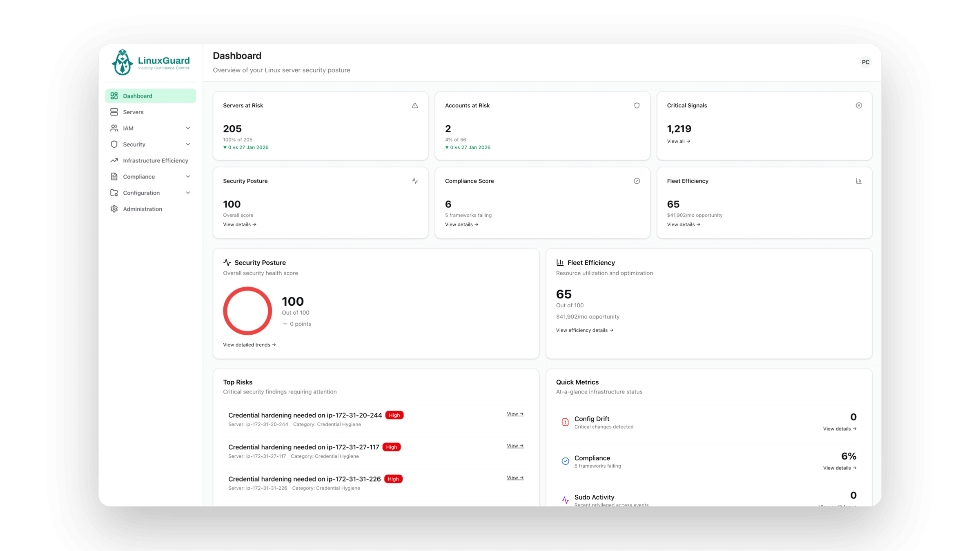Click the PC profile avatar

pos(865,62)
